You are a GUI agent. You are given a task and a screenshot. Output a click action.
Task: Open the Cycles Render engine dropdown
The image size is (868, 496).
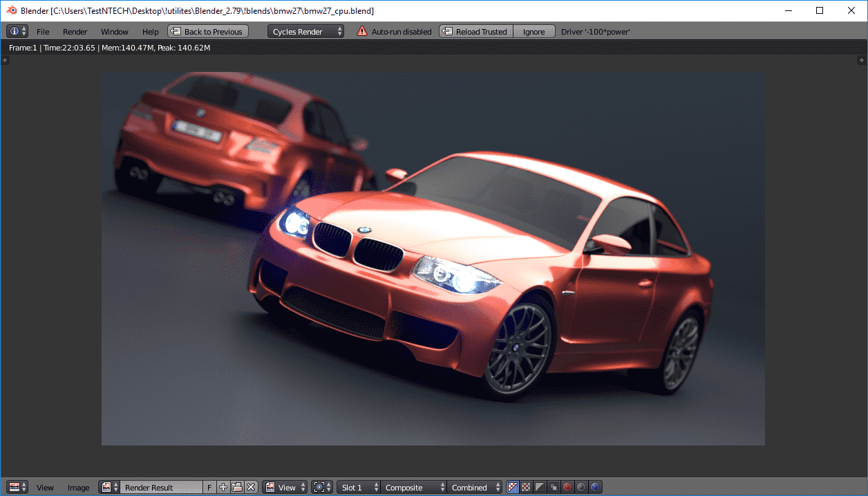305,32
